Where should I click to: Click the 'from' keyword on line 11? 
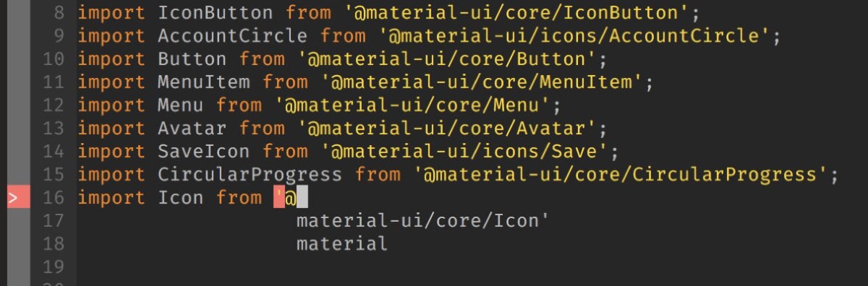click(286, 82)
